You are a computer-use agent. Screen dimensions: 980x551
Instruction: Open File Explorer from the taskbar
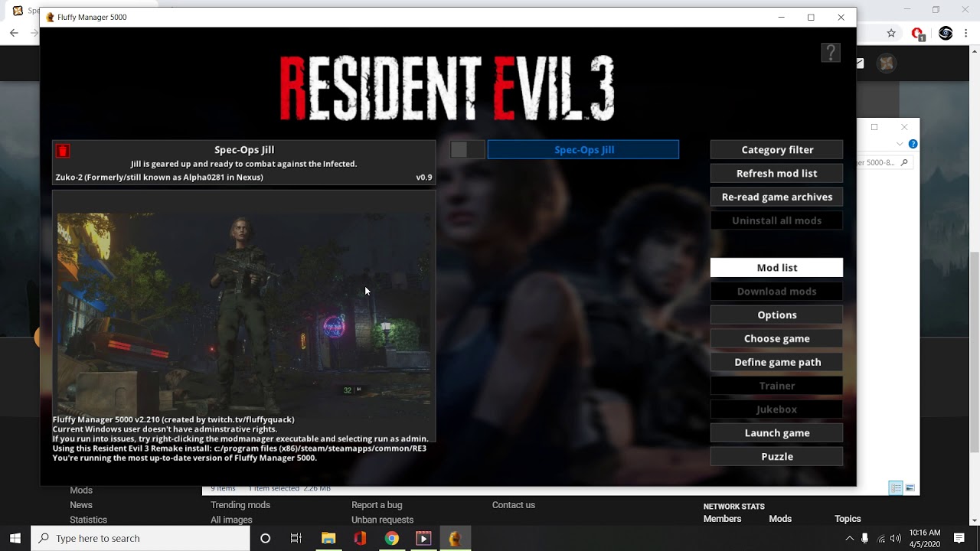tap(328, 539)
